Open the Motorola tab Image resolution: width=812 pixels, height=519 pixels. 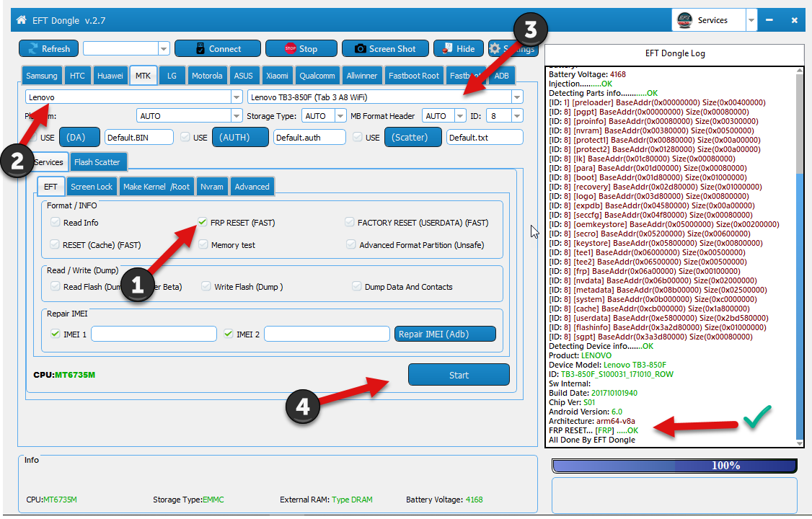coord(207,76)
